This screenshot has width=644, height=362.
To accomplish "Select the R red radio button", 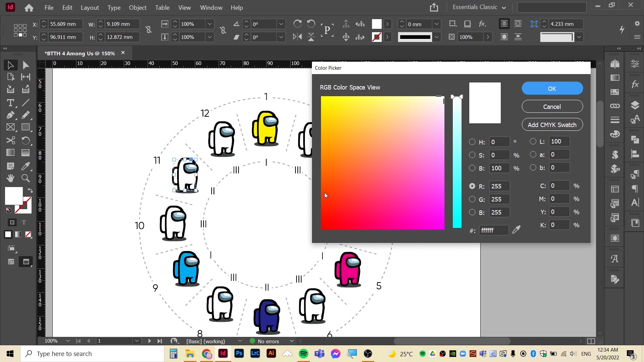I will [x=472, y=186].
